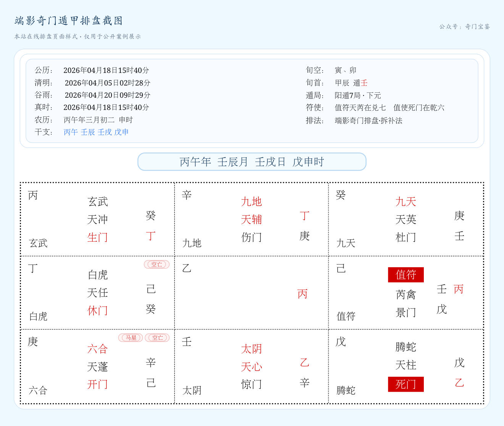The height and width of the screenshot is (426, 504).
Task: Click the door 伤门
Action: click(x=252, y=237)
